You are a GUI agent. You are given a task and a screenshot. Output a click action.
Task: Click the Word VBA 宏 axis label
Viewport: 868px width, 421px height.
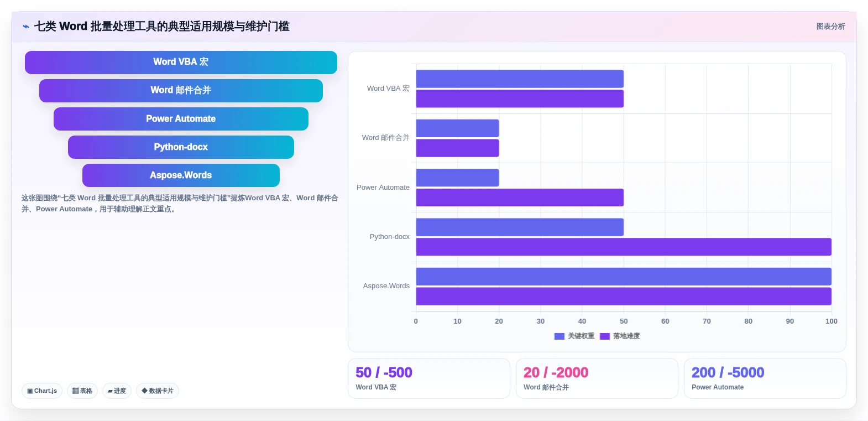tap(388, 89)
